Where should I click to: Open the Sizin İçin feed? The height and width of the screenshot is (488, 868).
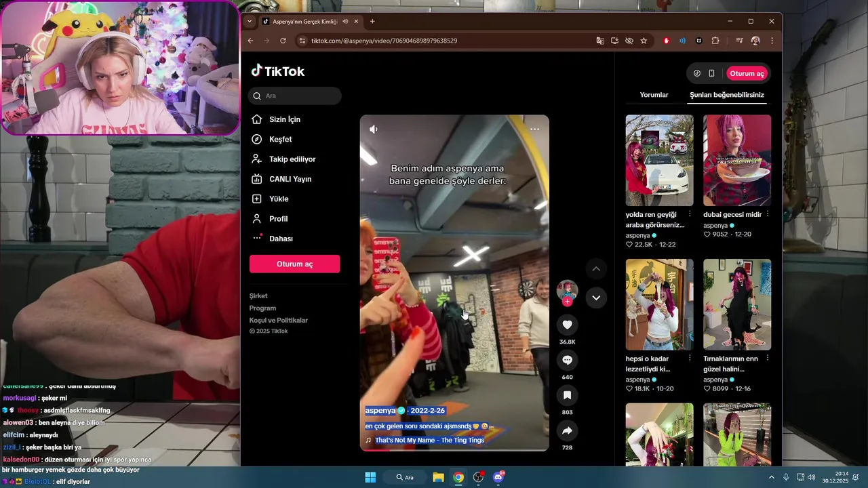coord(275,119)
